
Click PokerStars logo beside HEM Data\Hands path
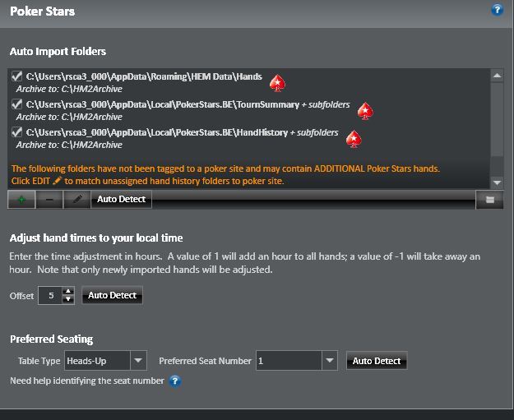(277, 83)
